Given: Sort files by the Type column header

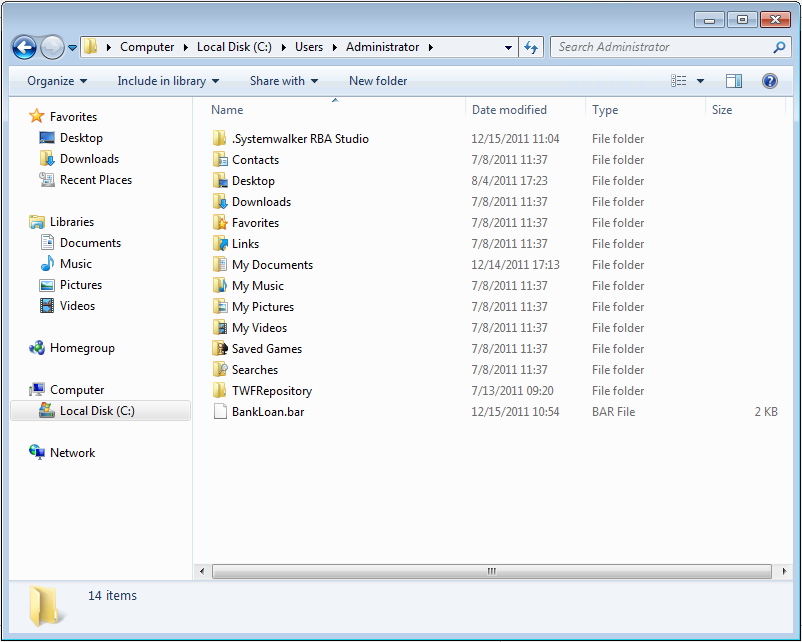Looking at the screenshot, I should pos(605,110).
